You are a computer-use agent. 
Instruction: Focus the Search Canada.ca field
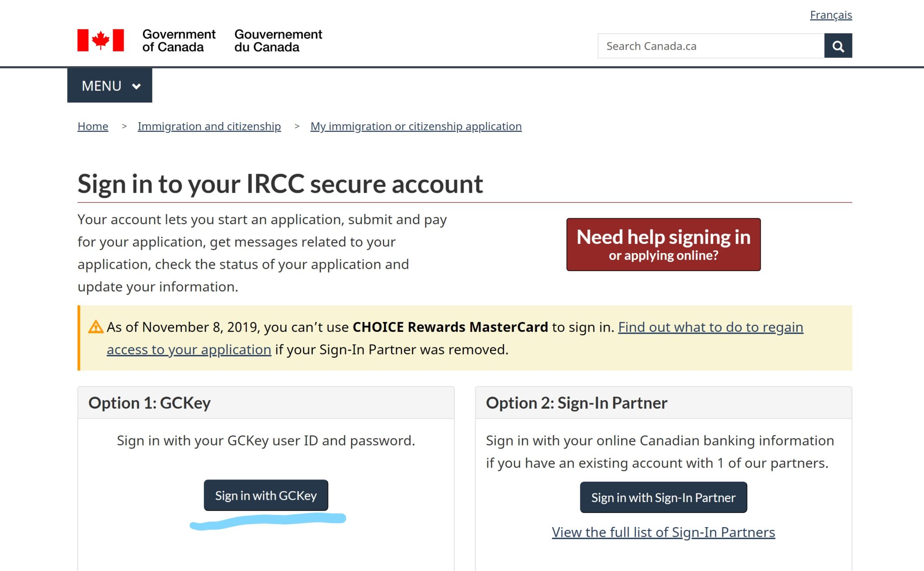pyautogui.click(x=711, y=46)
